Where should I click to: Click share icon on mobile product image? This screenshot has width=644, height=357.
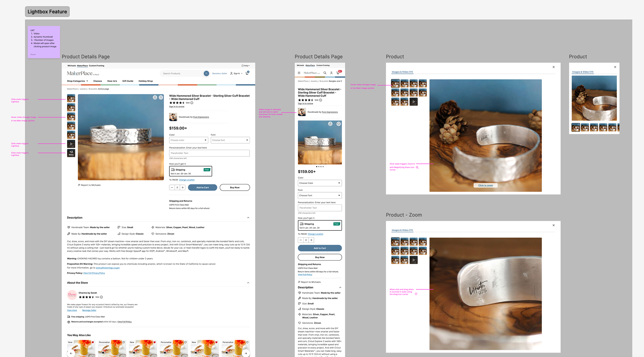coord(330,124)
